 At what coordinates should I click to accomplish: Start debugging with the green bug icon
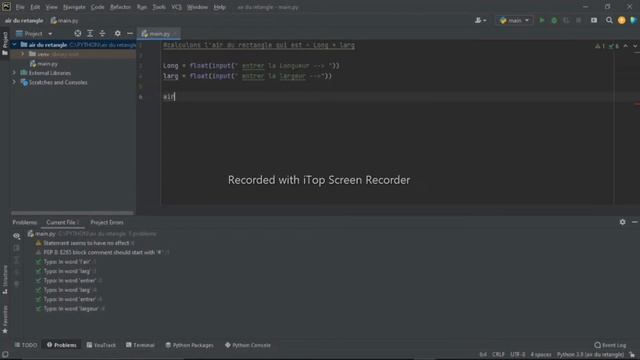[554, 20]
